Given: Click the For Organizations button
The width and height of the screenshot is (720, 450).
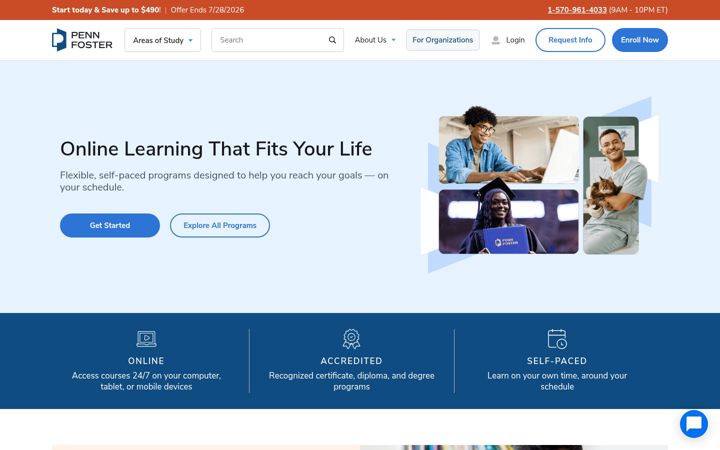Looking at the screenshot, I should [443, 40].
